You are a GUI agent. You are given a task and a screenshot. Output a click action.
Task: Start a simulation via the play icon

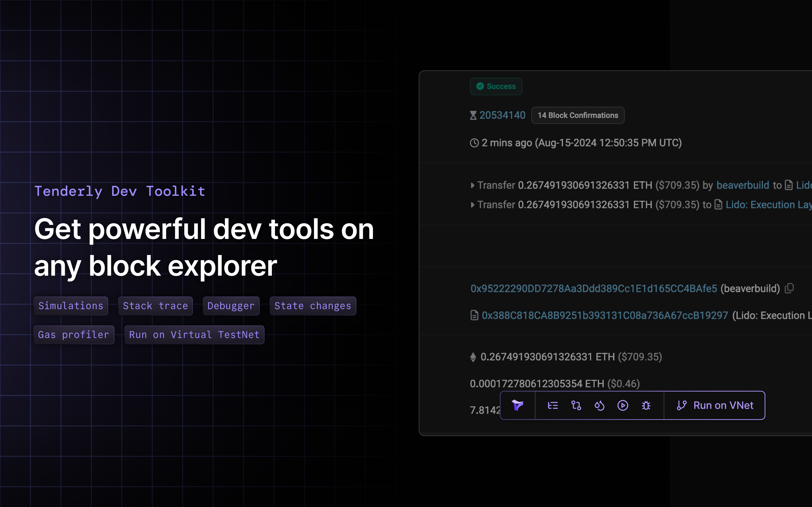pos(623,405)
